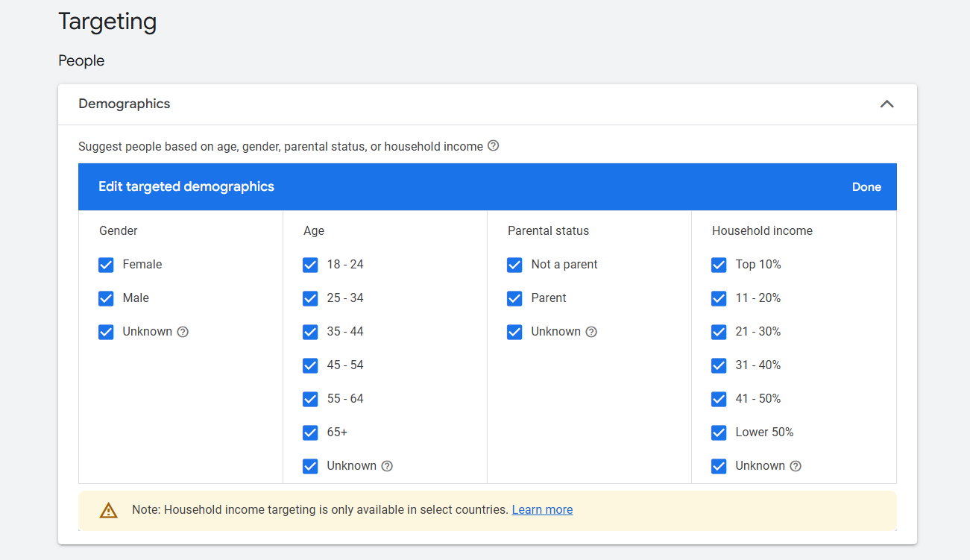Uncheck the Parent status checkbox
Image resolution: width=970 pixels, height=560 pixels.
[514, 298]
